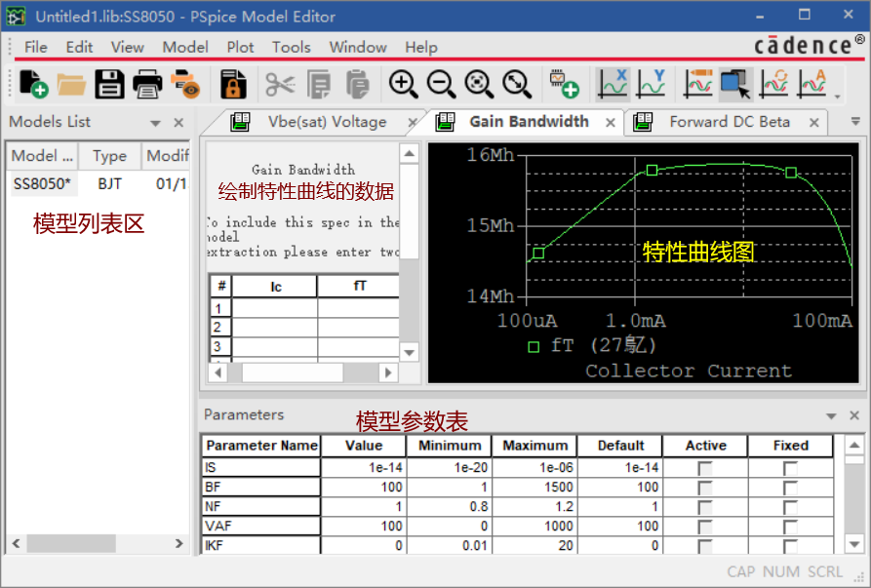Click the Parameters table scroll down arrow

coord(854,545)
